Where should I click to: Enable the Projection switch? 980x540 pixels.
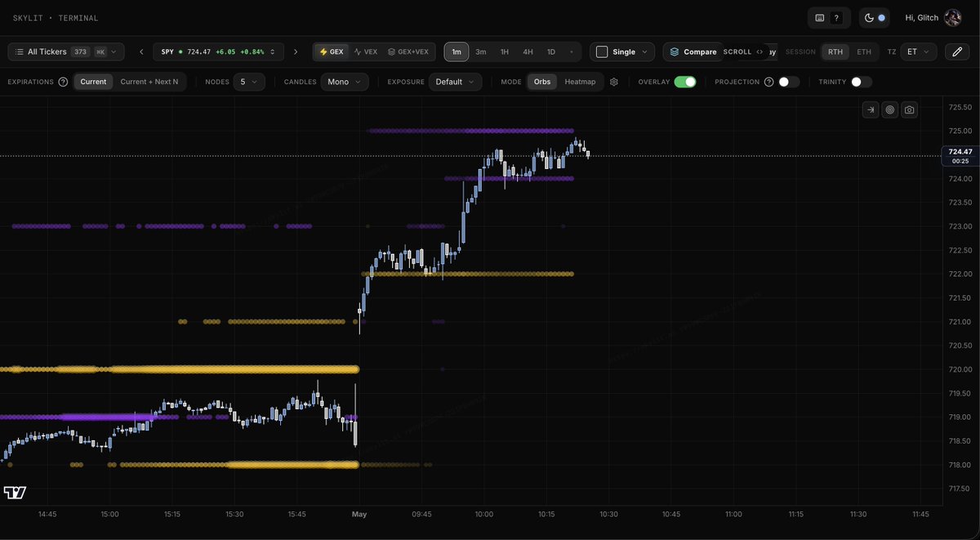[789, 82]
